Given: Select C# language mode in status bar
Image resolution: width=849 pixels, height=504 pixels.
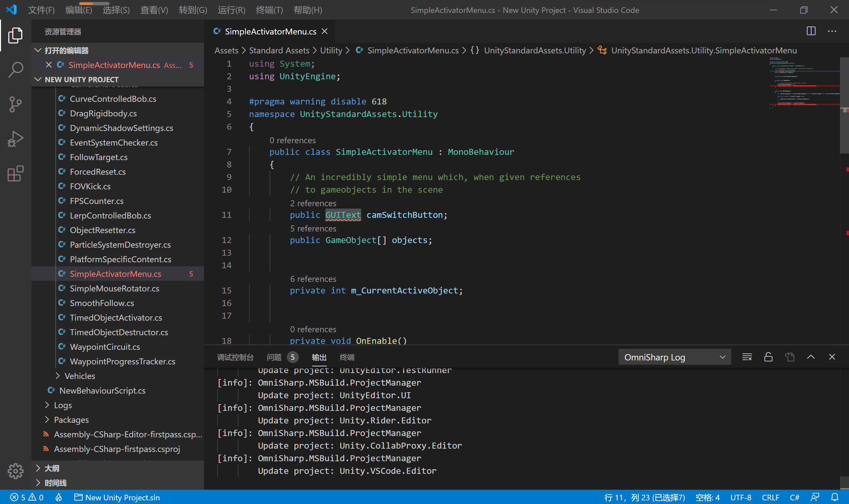Looking at the screenshot, I should point(794,497).
